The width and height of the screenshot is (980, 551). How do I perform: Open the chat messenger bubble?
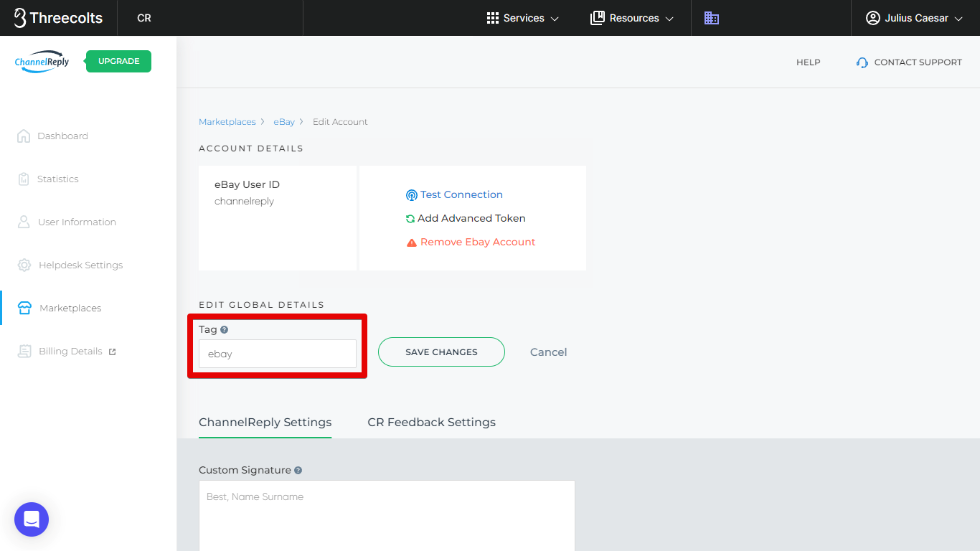point(32,519)
